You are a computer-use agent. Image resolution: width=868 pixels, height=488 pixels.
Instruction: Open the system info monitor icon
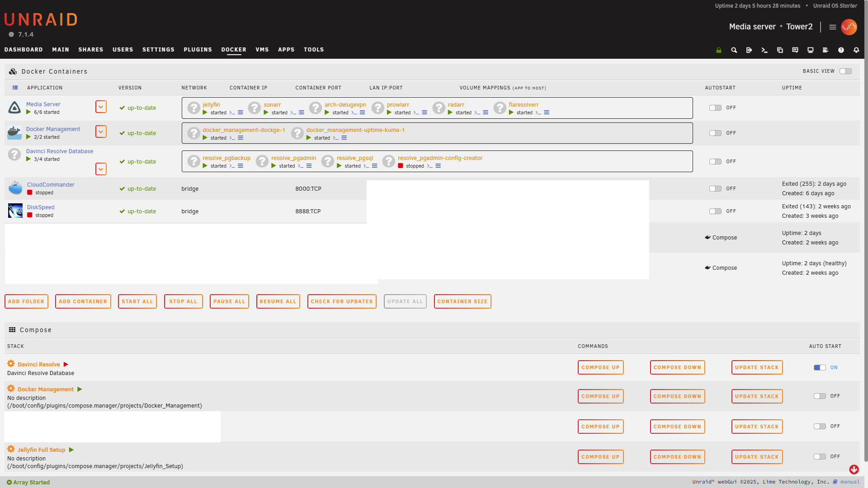811,50
